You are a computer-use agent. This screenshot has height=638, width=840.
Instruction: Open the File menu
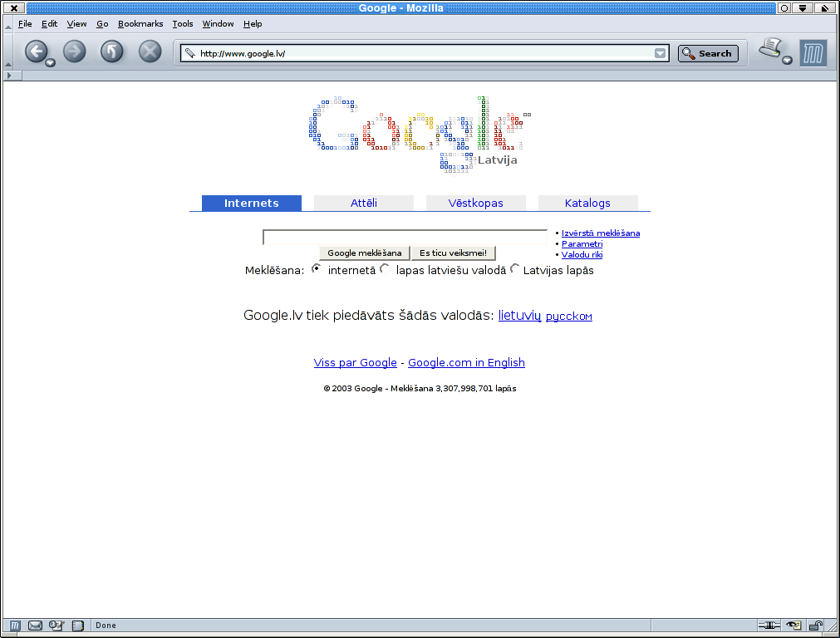point(25,23)
